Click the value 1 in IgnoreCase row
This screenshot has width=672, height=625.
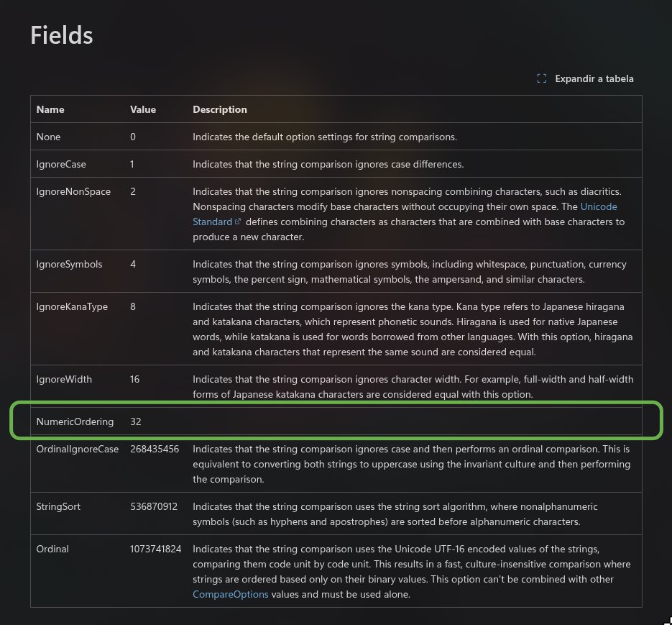(x=132, y=164)
